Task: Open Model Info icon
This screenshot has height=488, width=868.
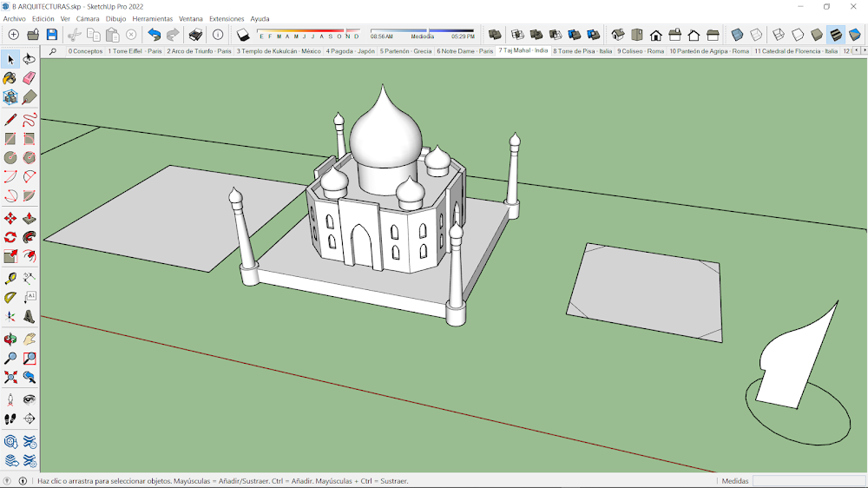Action: click(218, 35)
